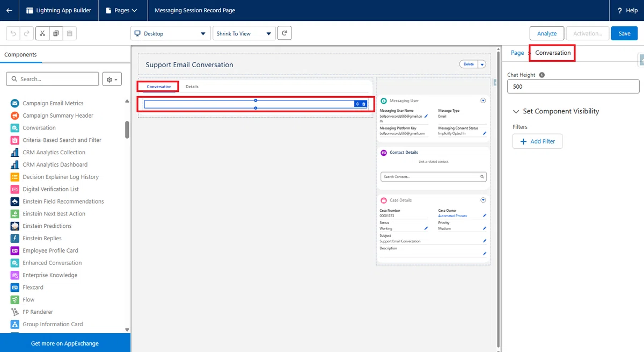Screen dimensions: 644x352
Task: Select the CRM Analytics Collection icon
Action: pyautogui.click(x=14, y=152)
